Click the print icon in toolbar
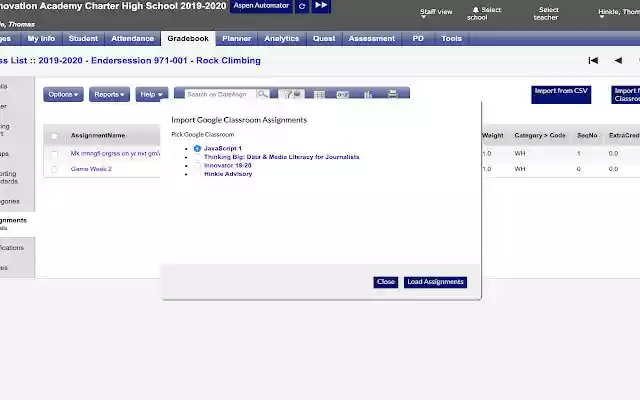The width and height of the screenshot is (640, 400). (392, 94)
